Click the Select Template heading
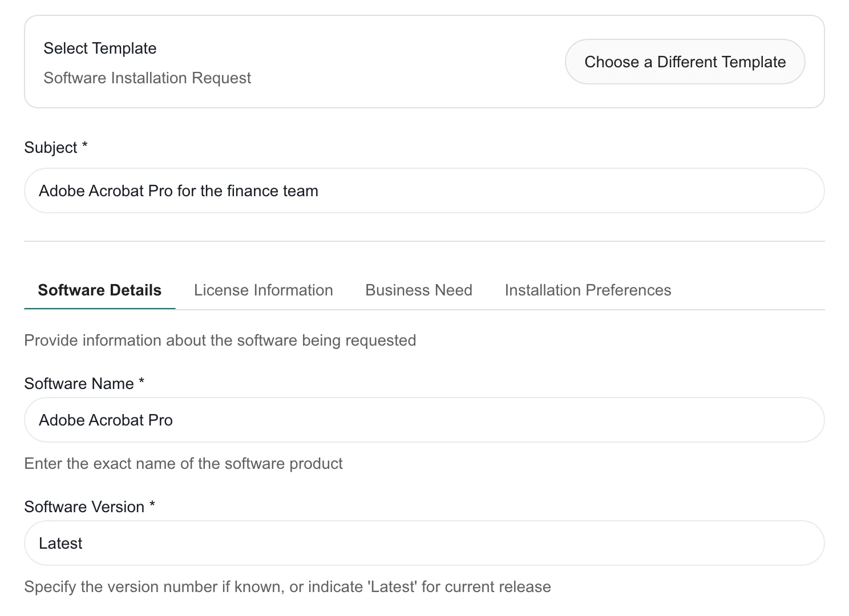 [x=100, y=48]
